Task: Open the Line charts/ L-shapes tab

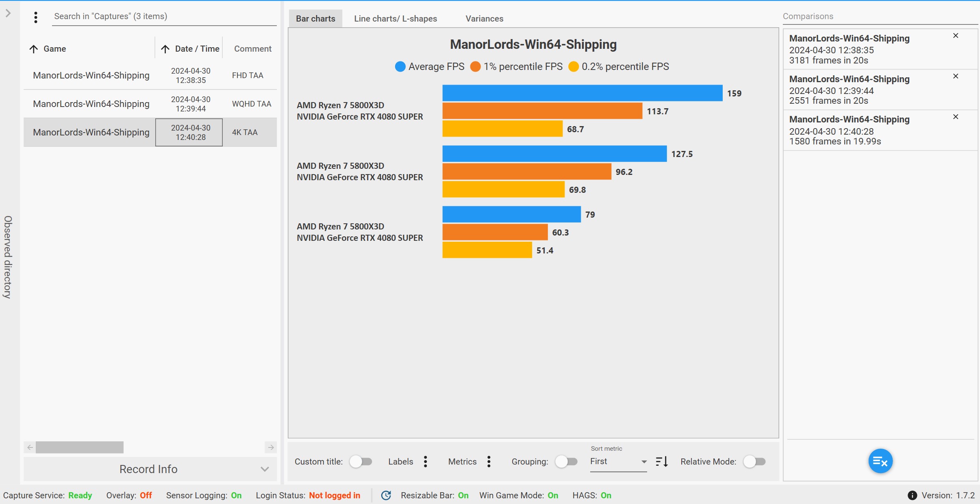Action: [x=395, y=19]
